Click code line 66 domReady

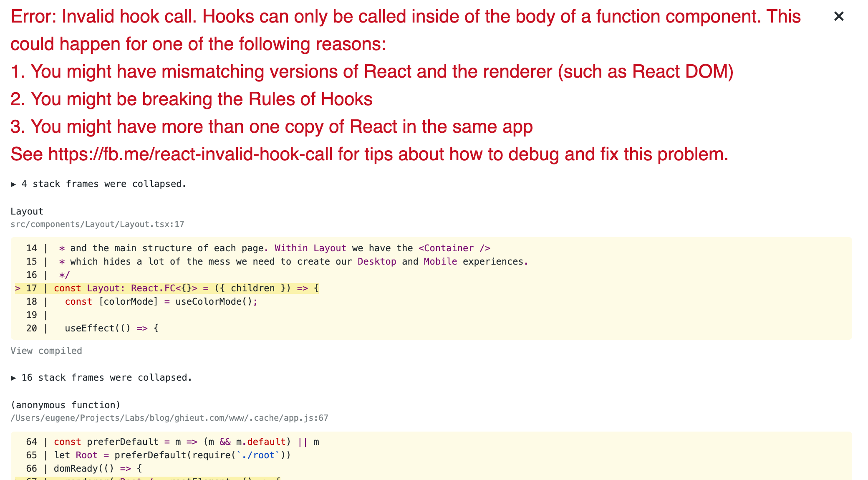(84, 468)
